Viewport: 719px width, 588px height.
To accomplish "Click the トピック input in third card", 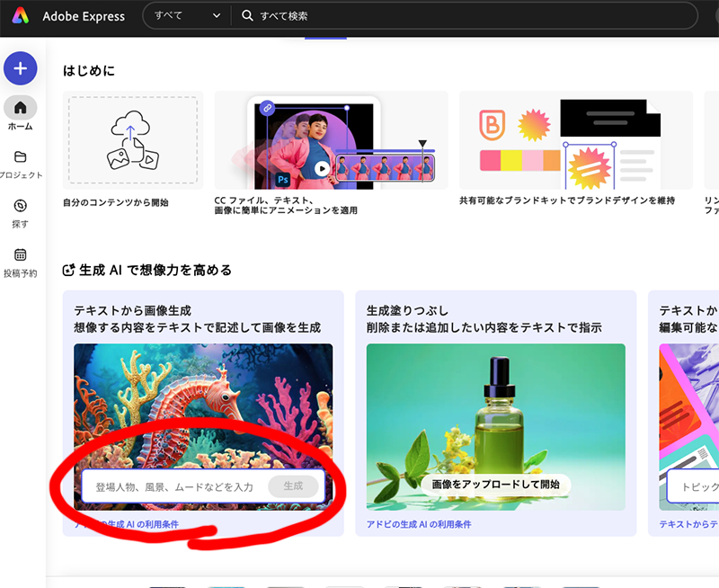I will pyautogui.click(x=694, y=486).
